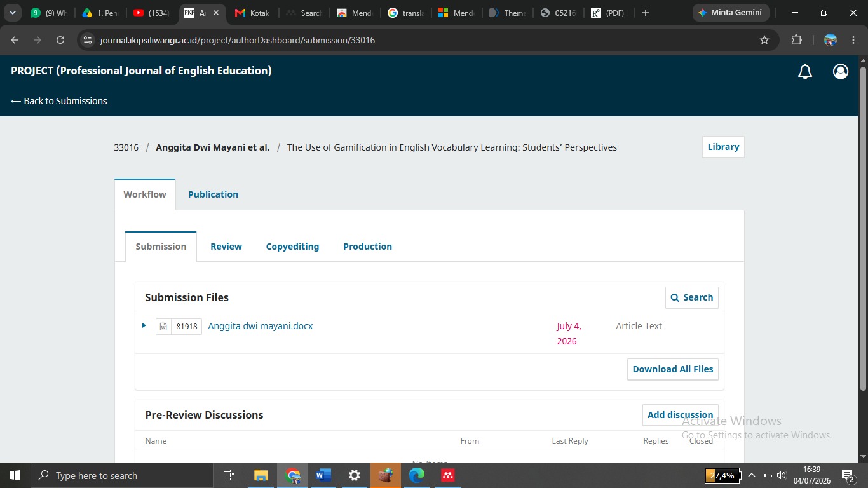Open Chrome profile avatar
The image size is (868, 488).
click(x=831, y=40)
